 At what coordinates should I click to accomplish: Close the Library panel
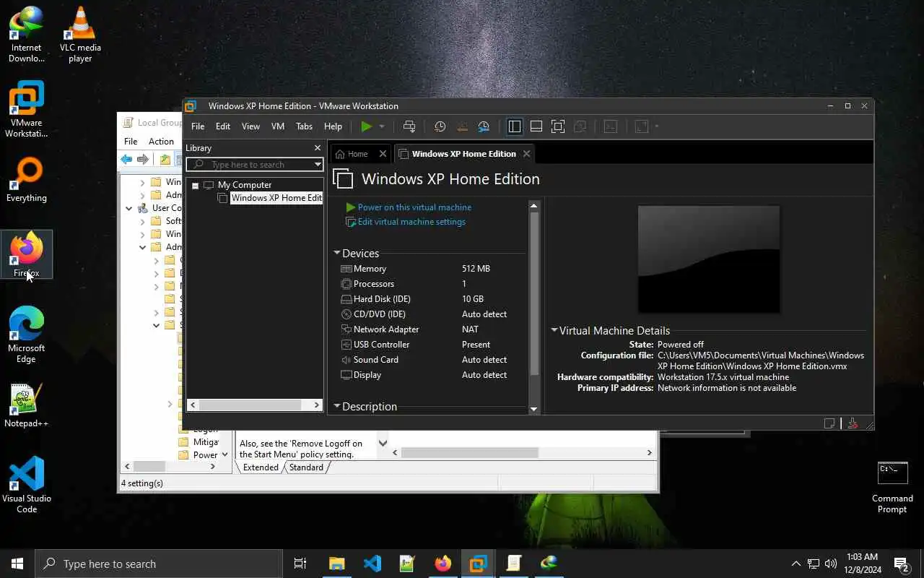[x=317, y=147]
